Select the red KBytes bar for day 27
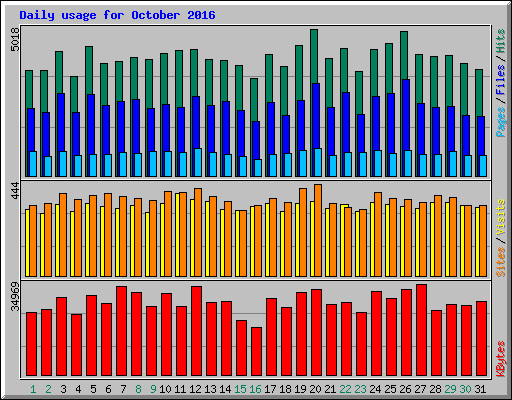The width and height of the screenshot is (512, 400). tap(421, 330)
